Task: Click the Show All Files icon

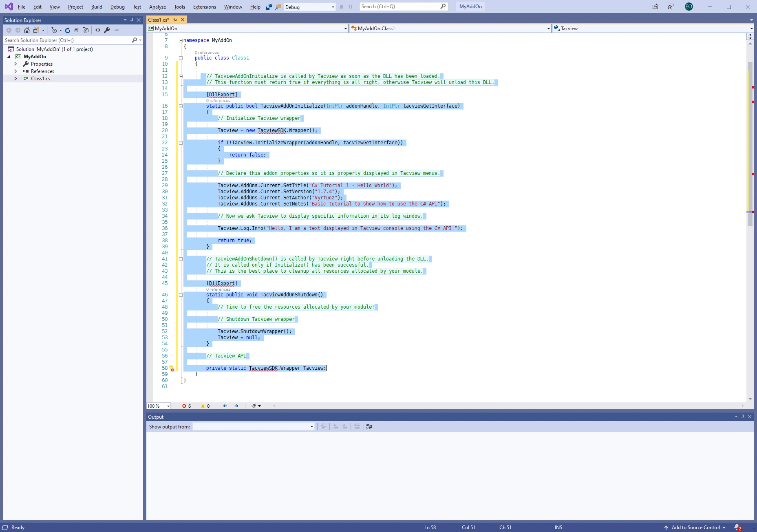Action: (x=86, y=30)
